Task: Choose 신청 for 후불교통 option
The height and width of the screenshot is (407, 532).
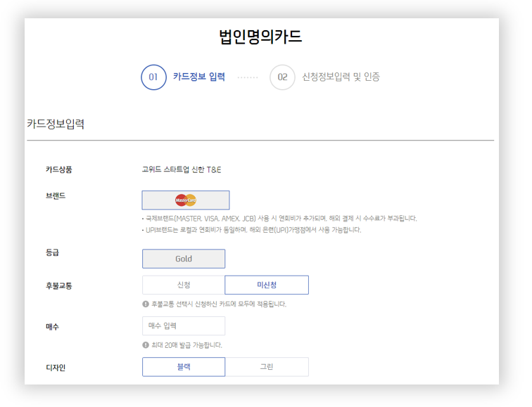Action: [x=184, y=285]
